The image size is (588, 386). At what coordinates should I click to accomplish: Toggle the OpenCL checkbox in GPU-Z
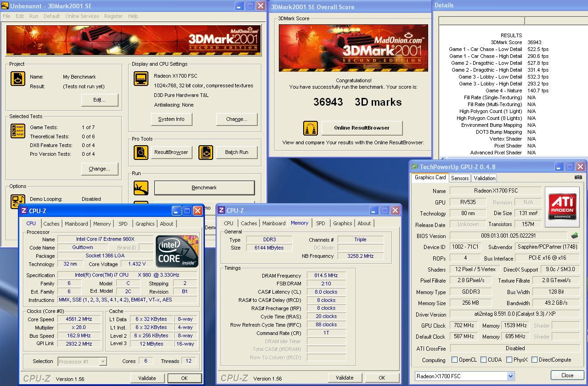454,360
